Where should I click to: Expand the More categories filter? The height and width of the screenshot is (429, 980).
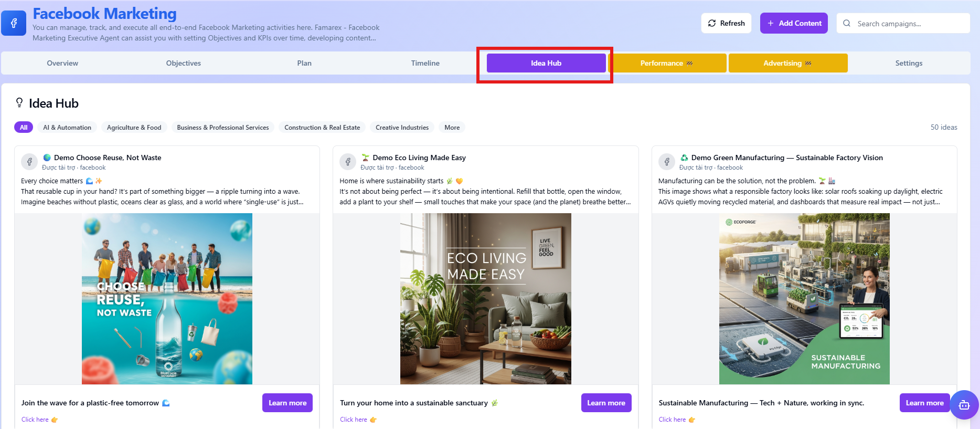pyautogui.click(x=452, y=128)
